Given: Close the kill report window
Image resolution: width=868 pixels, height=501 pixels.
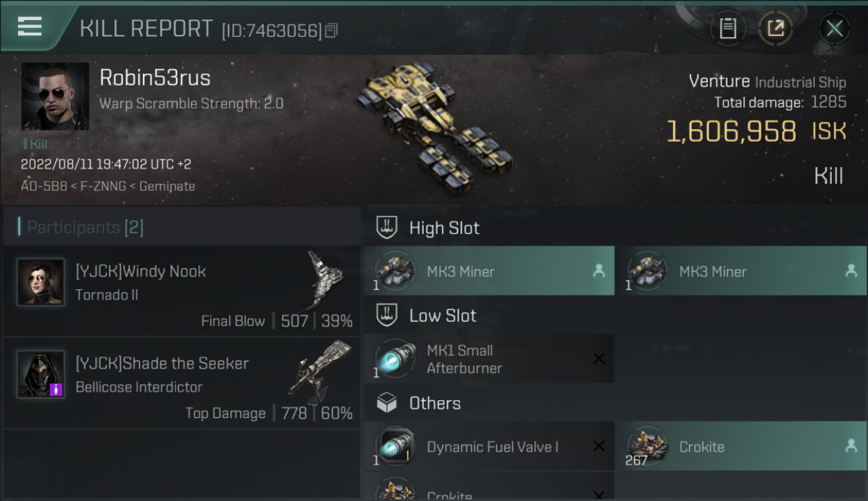Looking at the screenshot, I should point(835,28).
